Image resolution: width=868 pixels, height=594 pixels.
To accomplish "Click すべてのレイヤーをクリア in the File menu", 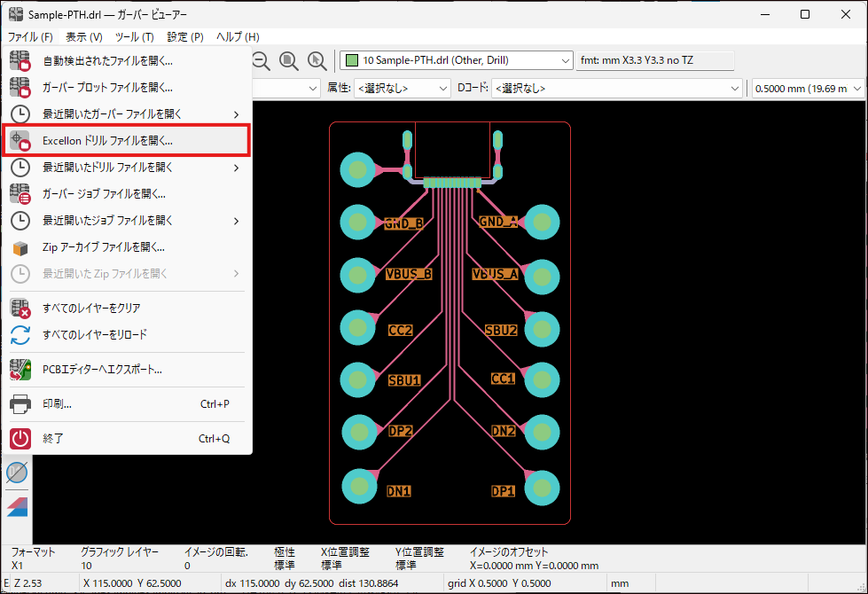I will point(91,308).
